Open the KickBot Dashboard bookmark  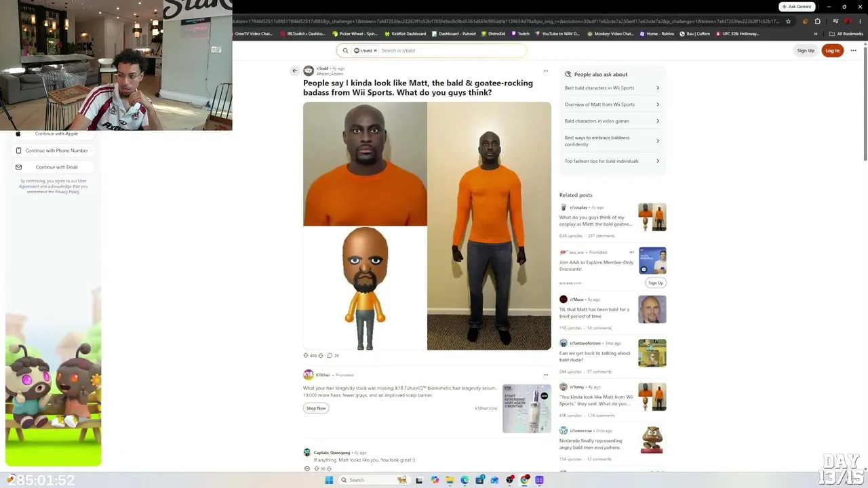(406, 34)
